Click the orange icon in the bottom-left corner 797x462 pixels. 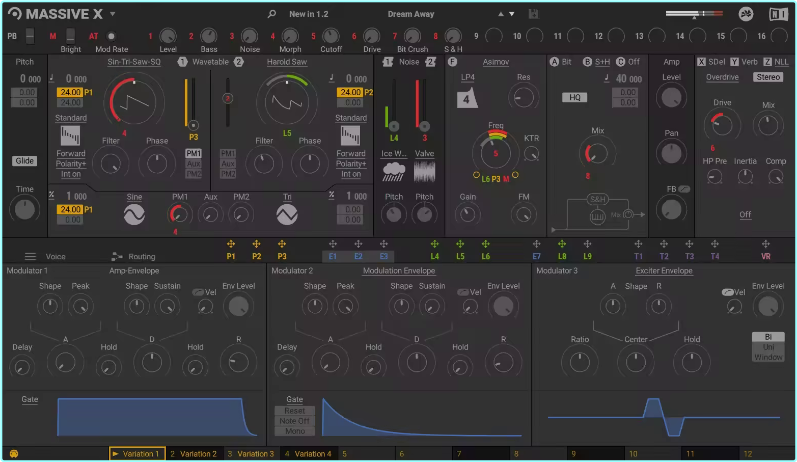[14, 453]
